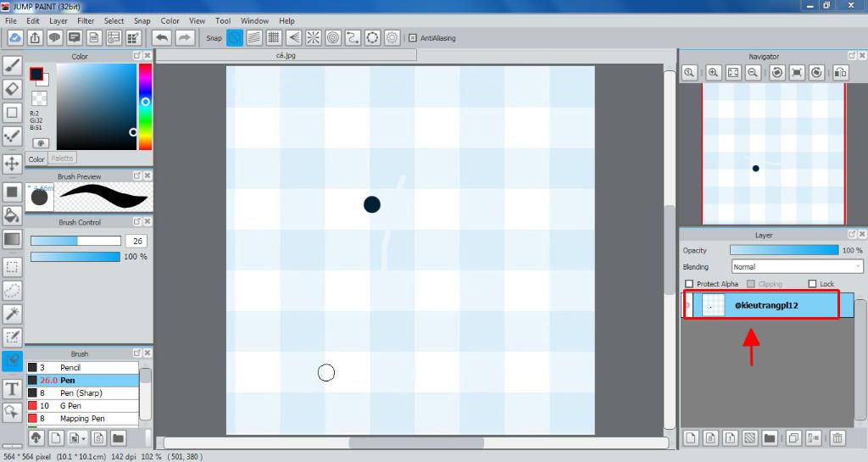Screen dimensions: 868x462
Task: Select the G Pen brush
Action: (82, 405)
